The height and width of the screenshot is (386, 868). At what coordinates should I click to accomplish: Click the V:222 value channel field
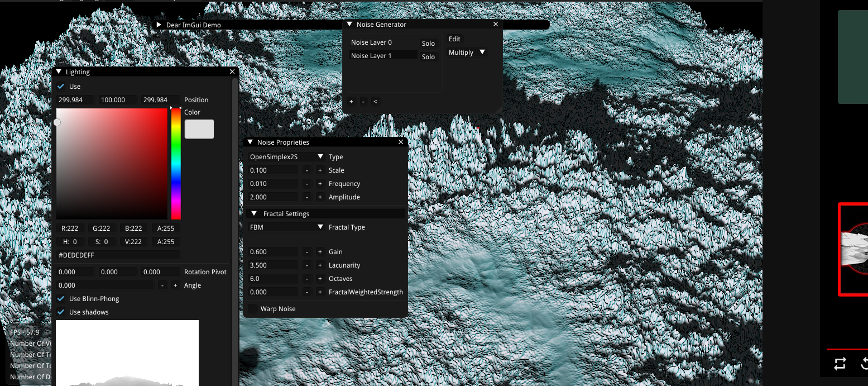(x=134, y=242)
